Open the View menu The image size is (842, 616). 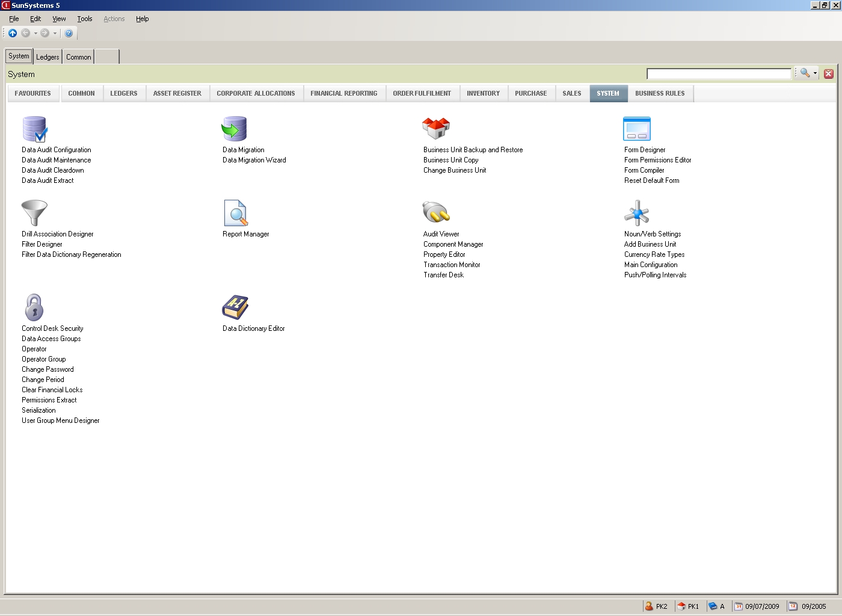[59, 19]
